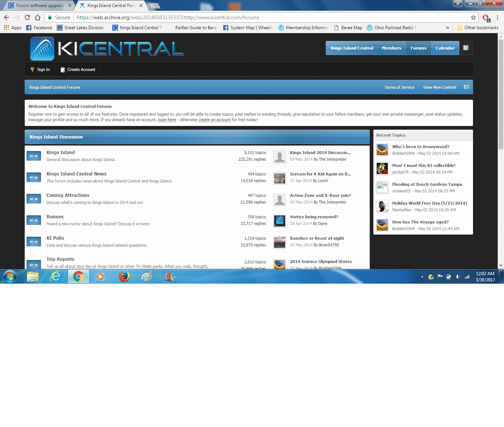Click the Kings Island Central News forum icon
Image resolution: width=504 pixels, height=427 pixels.
tap(34, 178)
